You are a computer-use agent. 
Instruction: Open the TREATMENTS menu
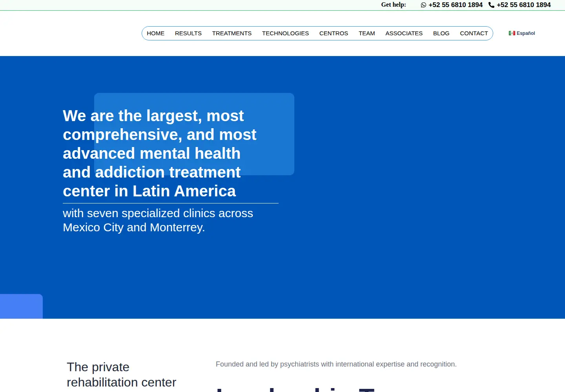pyautogui.click(x=232, y=33)
